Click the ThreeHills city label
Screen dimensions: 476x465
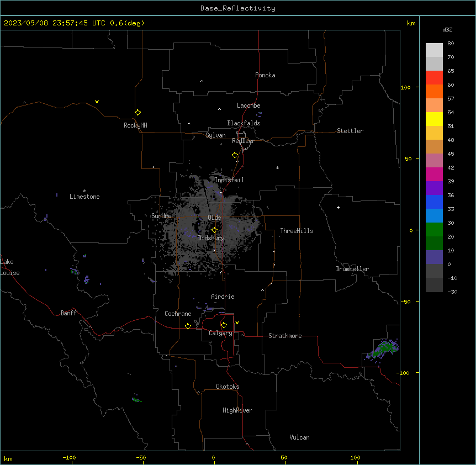tap(297, 231)
